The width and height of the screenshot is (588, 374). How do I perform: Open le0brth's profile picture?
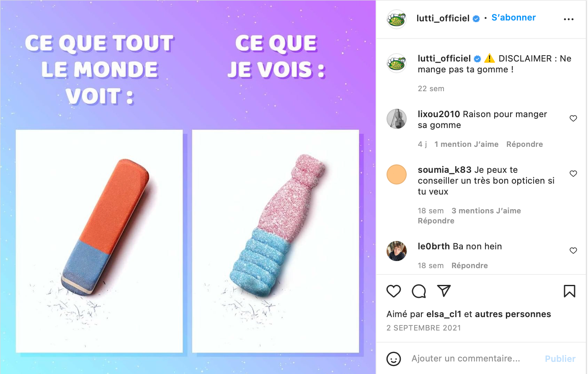tap(397, 251)
